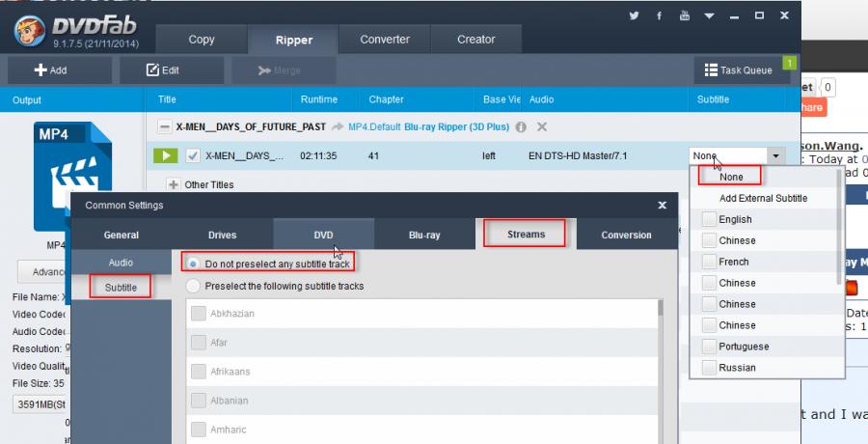This screenshot has width=868, height=444.
Task: Remove the X-MEN source with X icon
Action: pos(542,127)
